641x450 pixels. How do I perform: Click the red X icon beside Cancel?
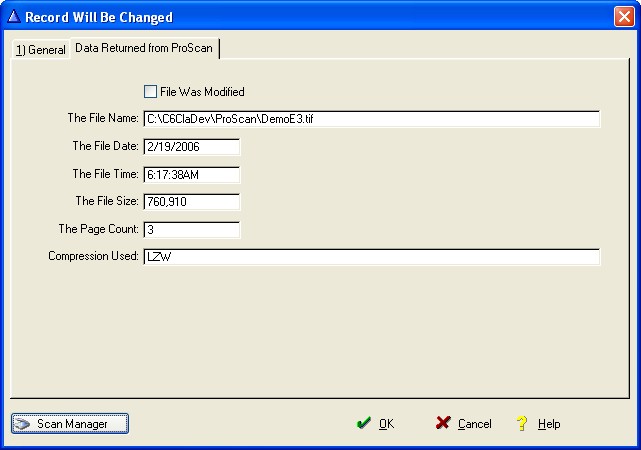tap(443, 423)
